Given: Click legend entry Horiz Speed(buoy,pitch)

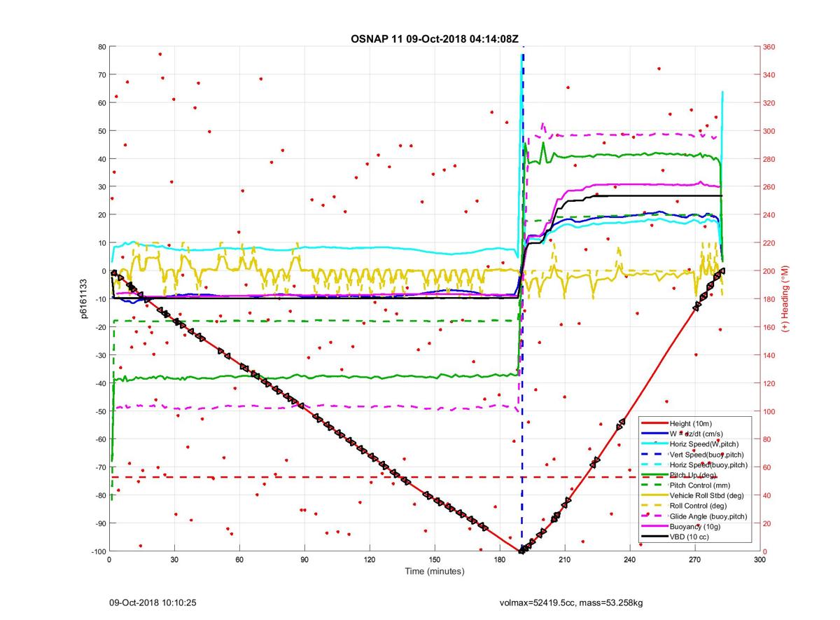Looking at the screenshot, I should (x=708, y=464).
